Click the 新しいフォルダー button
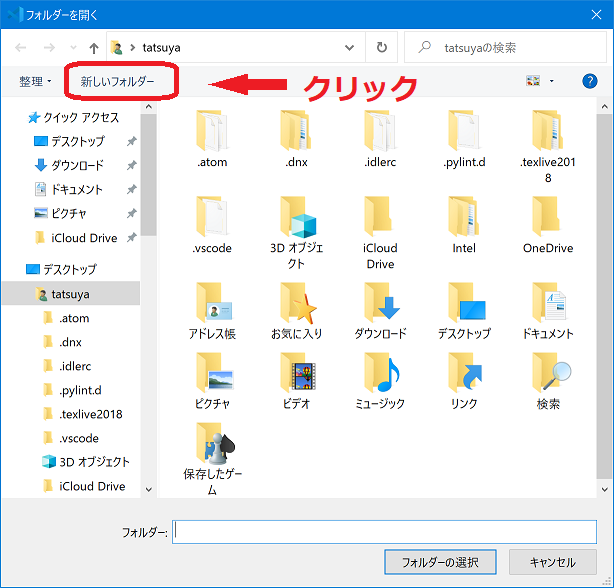This screenshot has width=614, height=588. (117, 81)
